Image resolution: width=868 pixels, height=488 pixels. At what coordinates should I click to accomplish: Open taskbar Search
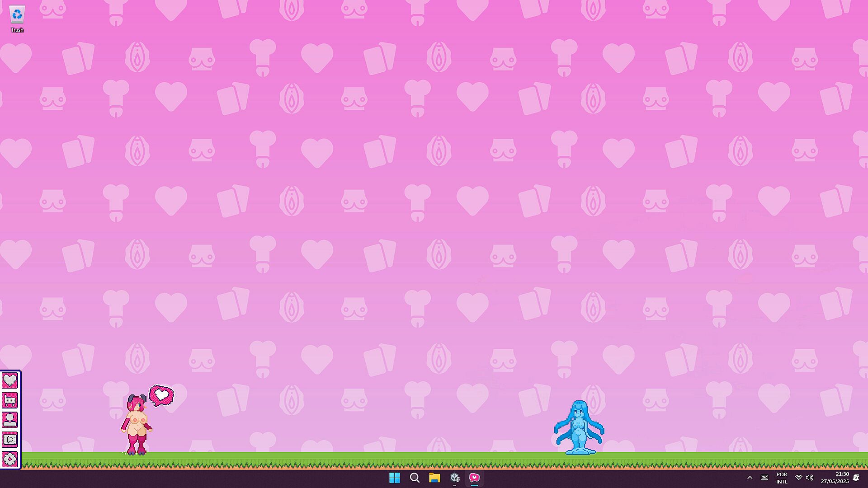tap(415, 478)
